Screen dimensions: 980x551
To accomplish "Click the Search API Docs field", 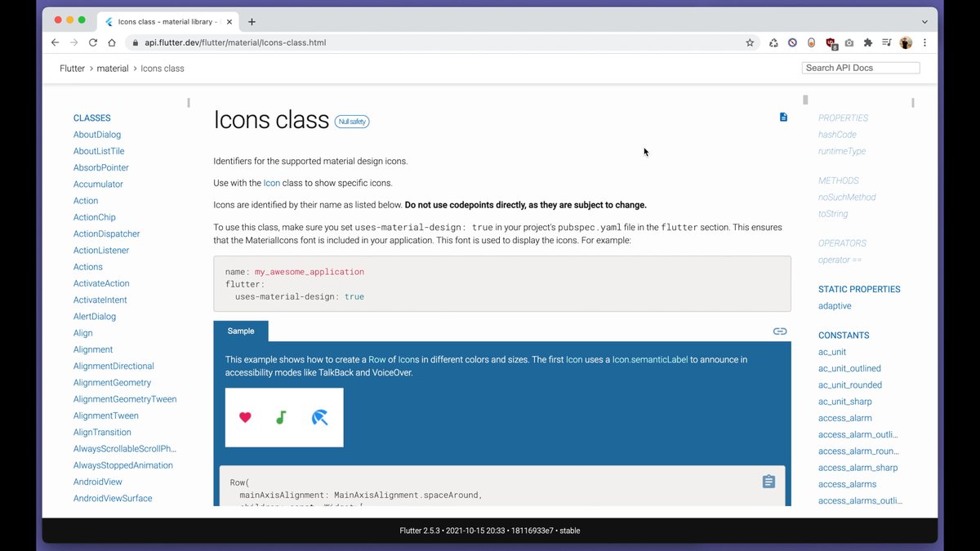I will coord(861,68).
